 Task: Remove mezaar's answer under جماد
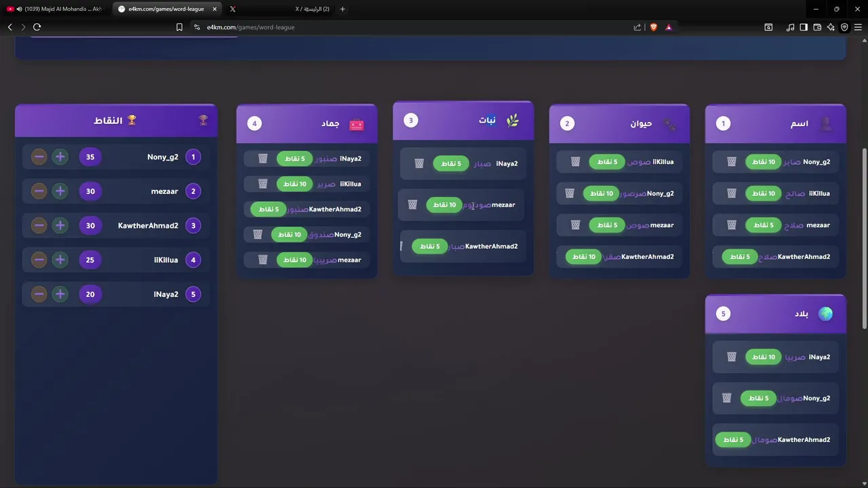point(263,260)
